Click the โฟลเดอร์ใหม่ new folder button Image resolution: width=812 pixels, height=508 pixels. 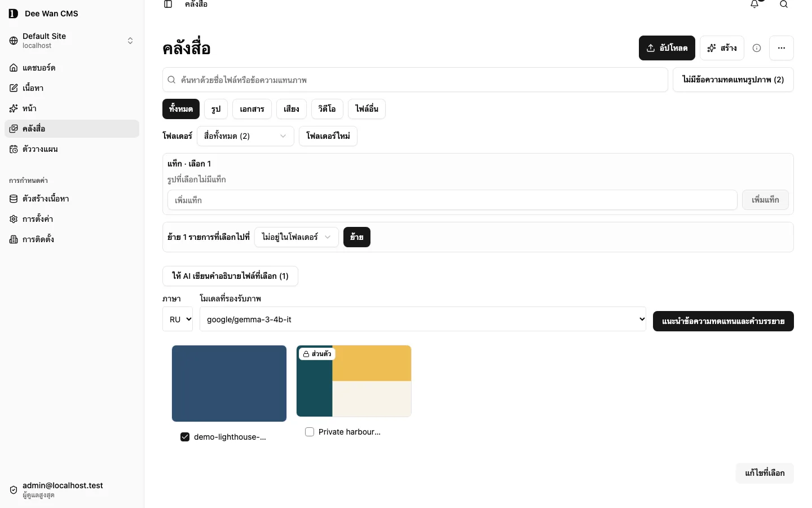328,136
